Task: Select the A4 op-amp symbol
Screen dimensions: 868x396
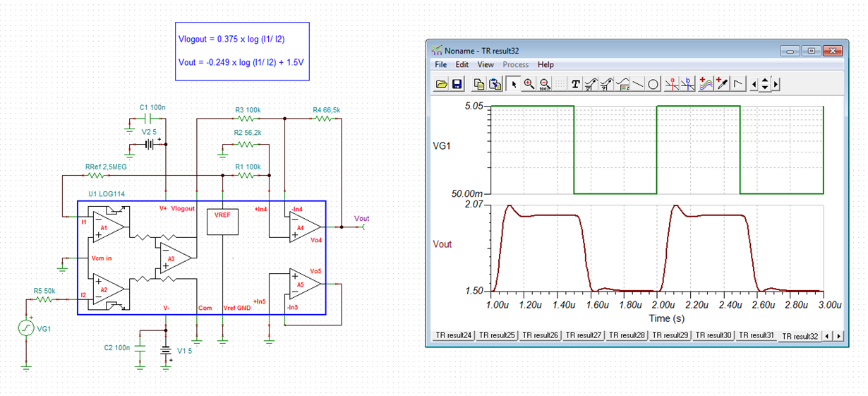Action: (304, 227)
